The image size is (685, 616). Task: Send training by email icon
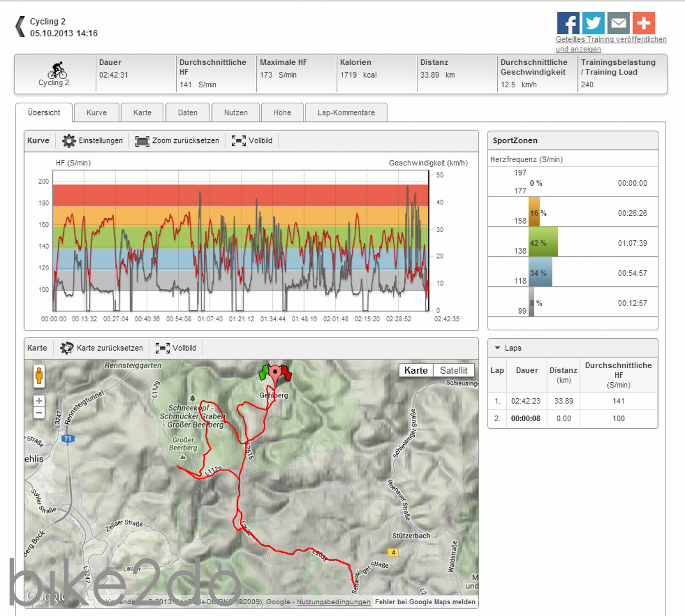[x=618, y=24]
